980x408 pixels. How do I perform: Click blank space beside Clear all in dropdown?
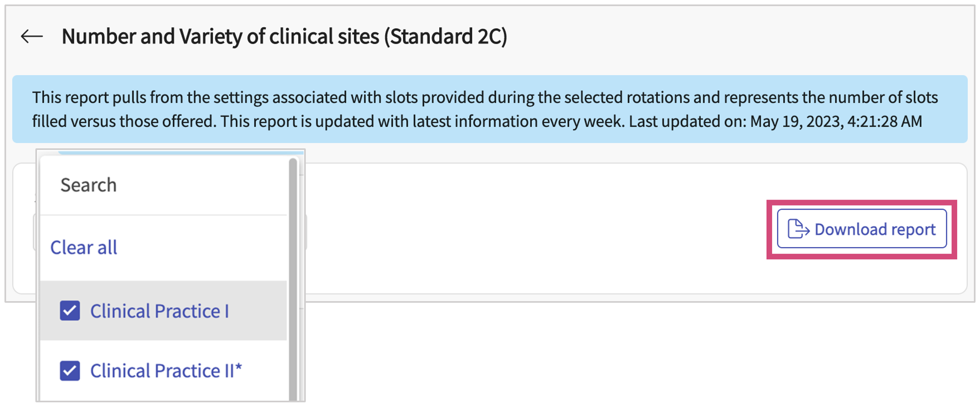click(x=203, y=247)
